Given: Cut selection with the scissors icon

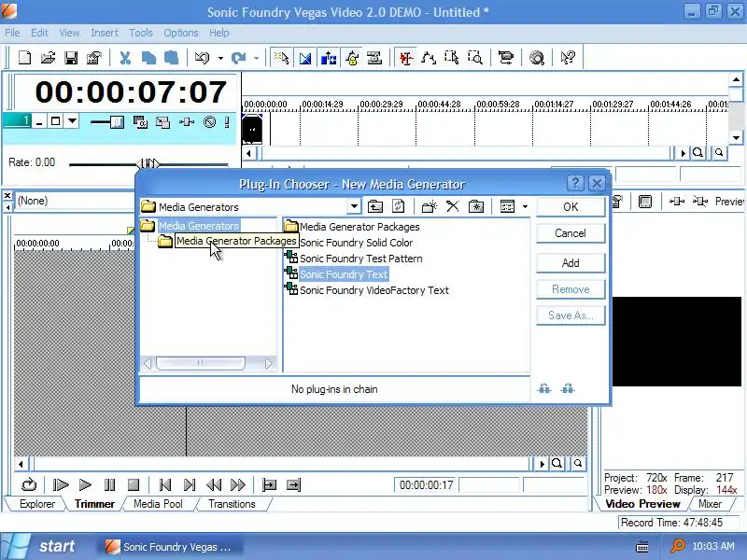Looking at the screenshot, I should pos(125,58).
